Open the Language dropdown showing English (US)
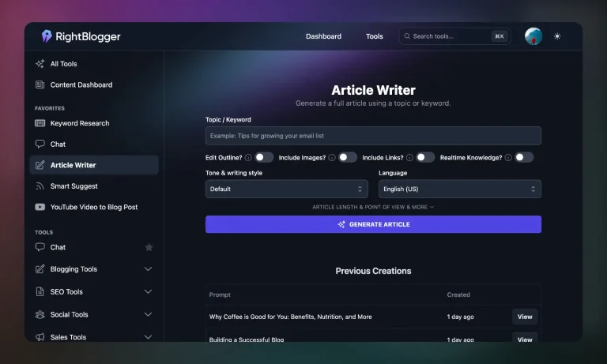Screen dimensions: 607x364 460,189
